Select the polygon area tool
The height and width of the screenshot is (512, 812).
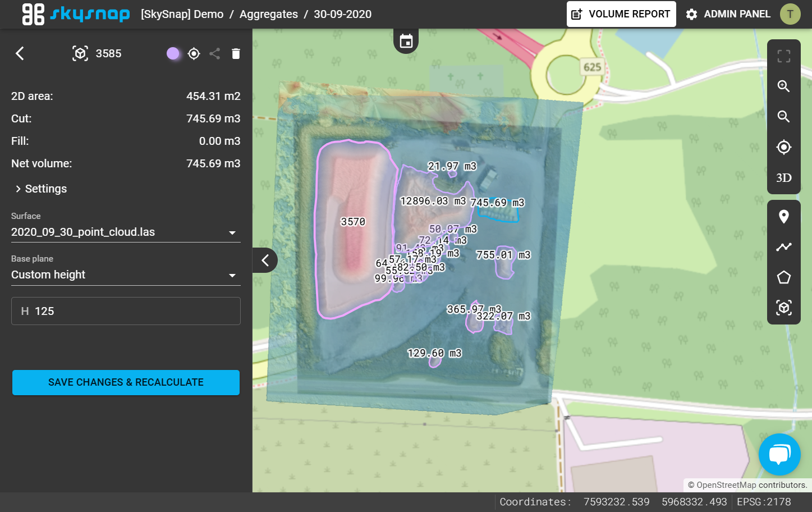[x=784, y=277]
